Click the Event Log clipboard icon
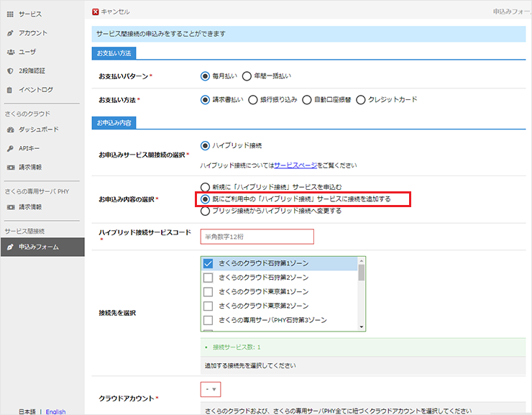The width and height of the screenshot is (532, 415). (10, 90)
